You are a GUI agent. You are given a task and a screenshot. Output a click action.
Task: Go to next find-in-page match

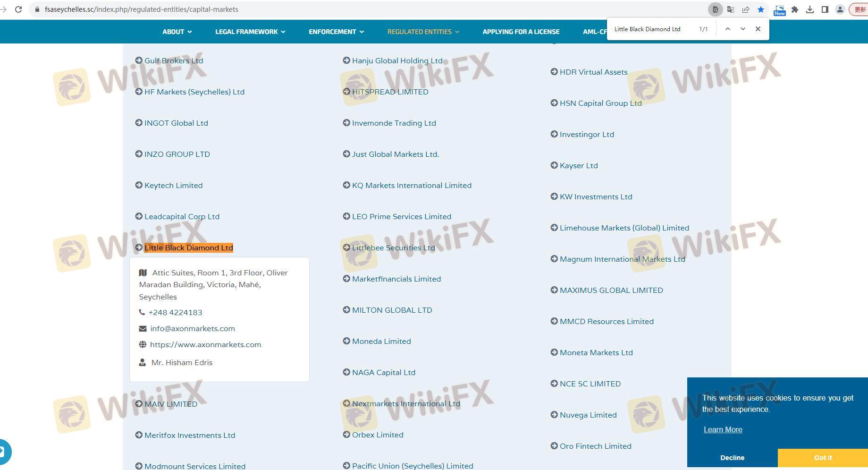pyautogui.click(x=743, y=29)
